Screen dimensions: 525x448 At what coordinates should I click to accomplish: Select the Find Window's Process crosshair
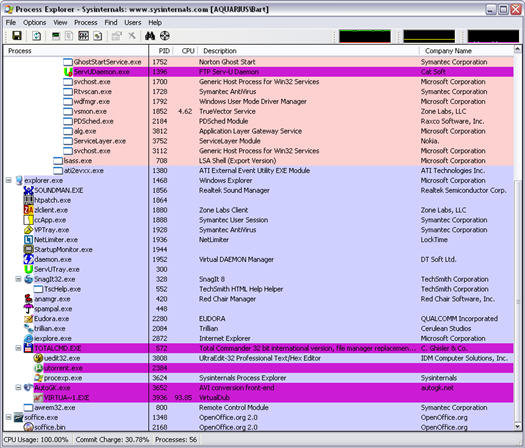164,35
